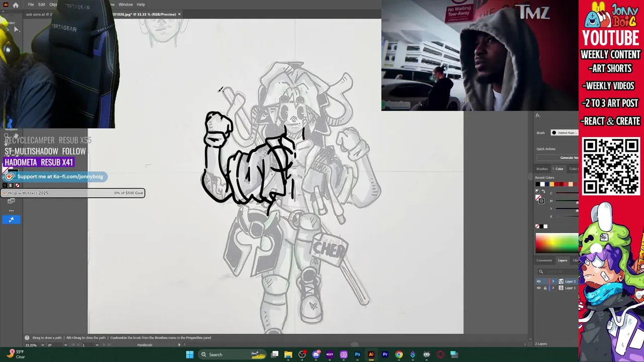Hide Layer 1 with its eye icon

pos(539,288)
